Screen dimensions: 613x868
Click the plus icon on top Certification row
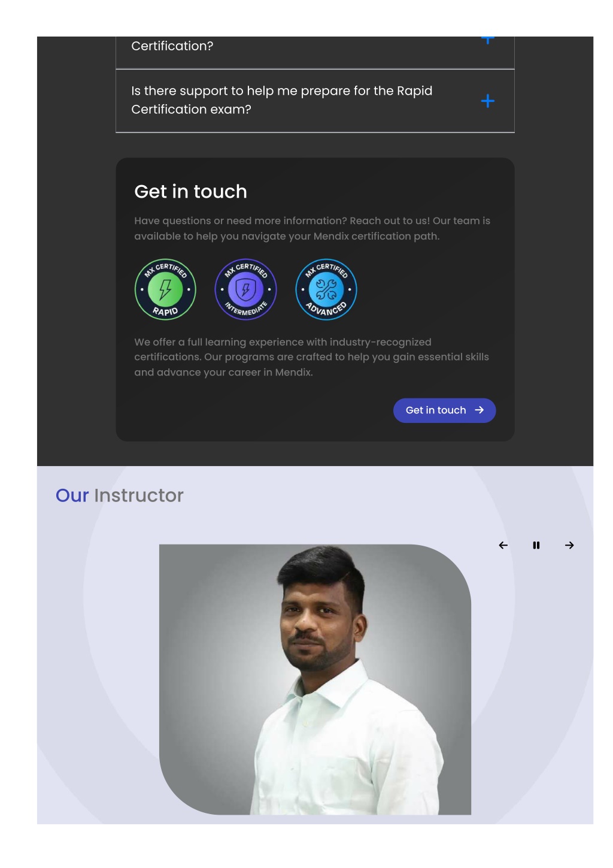[488, 40]
